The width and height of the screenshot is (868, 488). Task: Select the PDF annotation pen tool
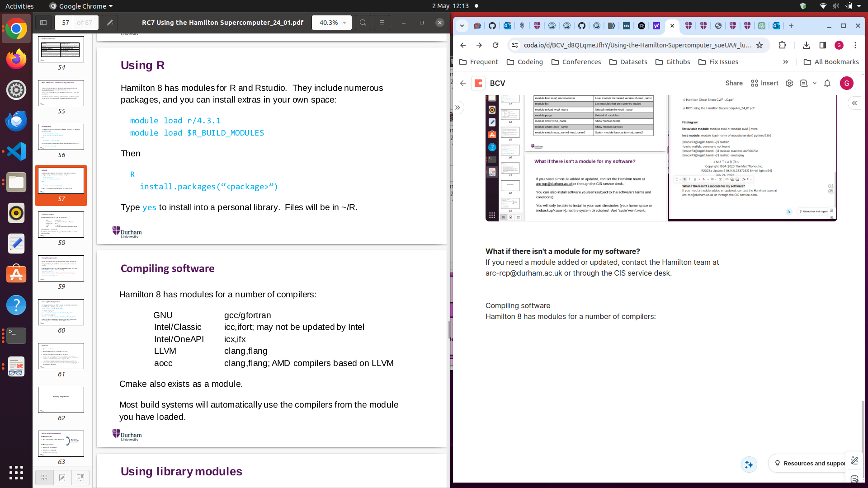[109, 23]
